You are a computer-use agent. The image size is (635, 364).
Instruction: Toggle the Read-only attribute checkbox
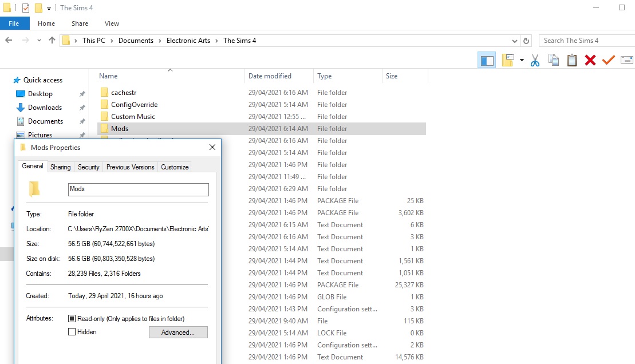tap(72, 319)
